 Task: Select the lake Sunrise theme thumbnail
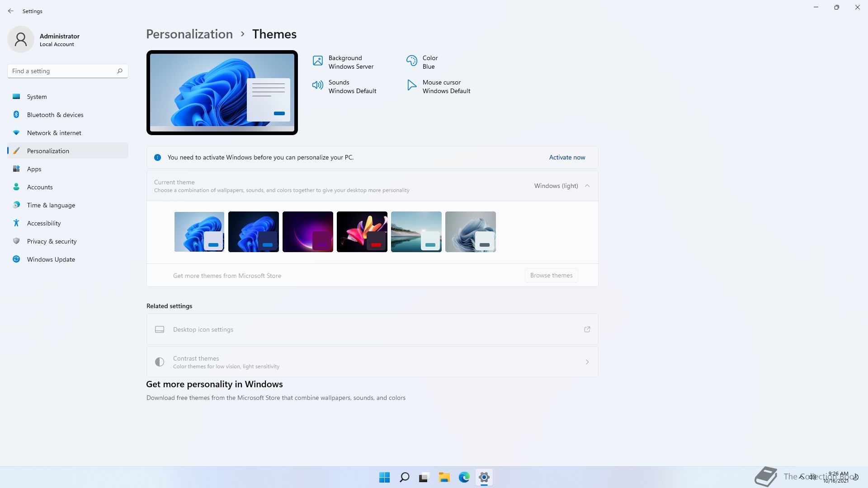click(x=416, y=232)
